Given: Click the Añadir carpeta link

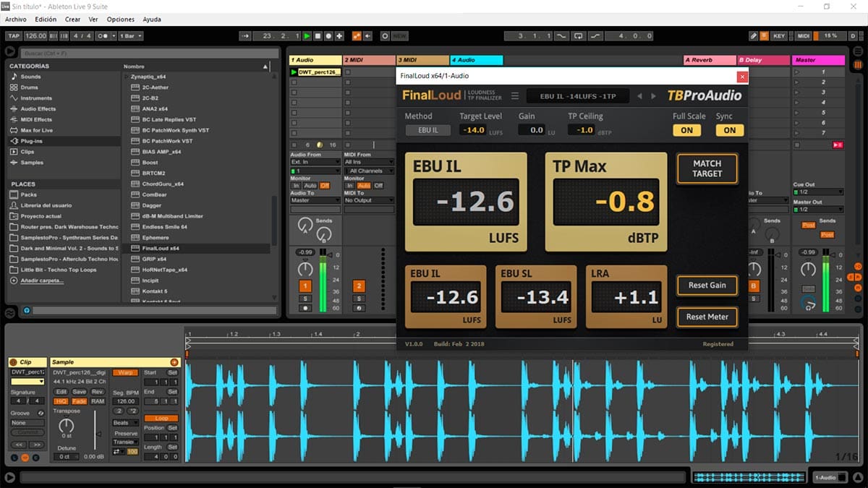Looking at the screenshot, I should tap(42, 281).
